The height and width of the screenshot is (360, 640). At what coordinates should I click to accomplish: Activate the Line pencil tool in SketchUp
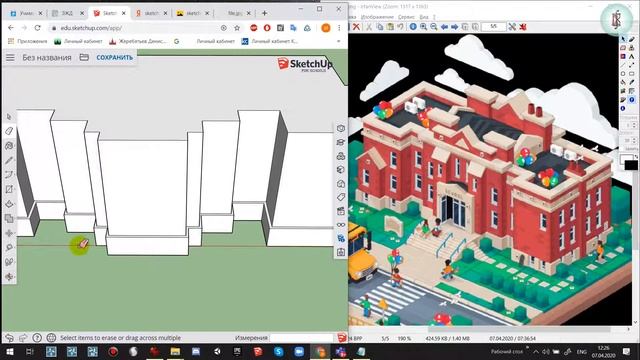tap(9, 160)
